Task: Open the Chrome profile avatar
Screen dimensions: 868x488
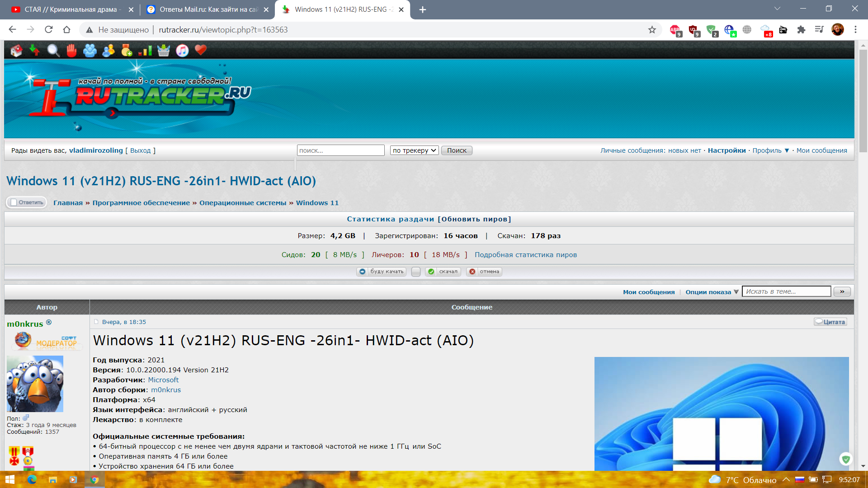Action: point(838,30)
